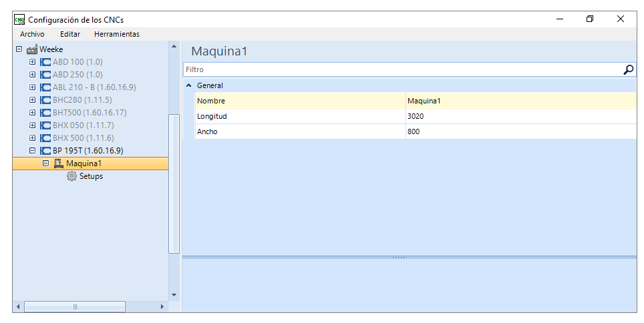Click the Longitud property label
This screenshot has height=323, width=644.
(212, 116)
